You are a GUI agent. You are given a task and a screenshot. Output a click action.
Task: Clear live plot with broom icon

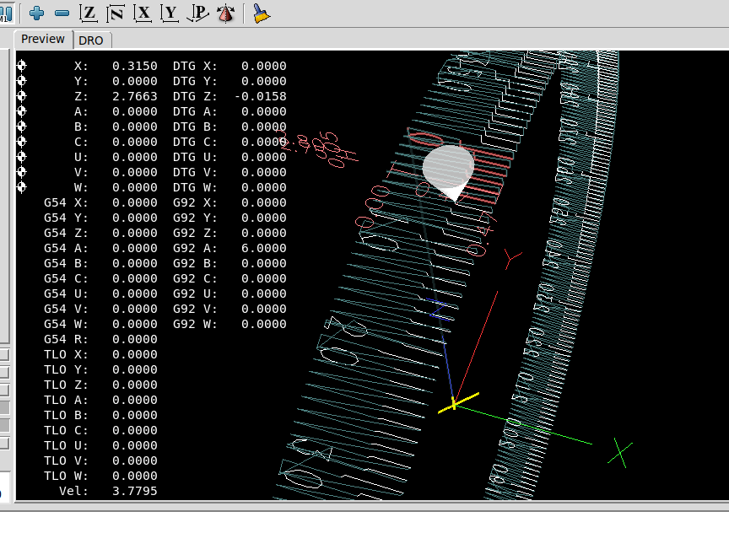261,13
